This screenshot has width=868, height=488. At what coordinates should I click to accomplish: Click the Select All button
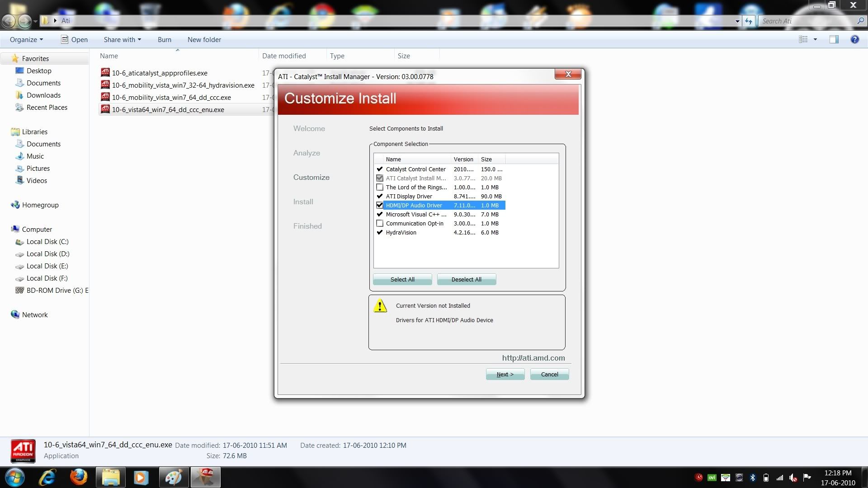pos(402,279)
